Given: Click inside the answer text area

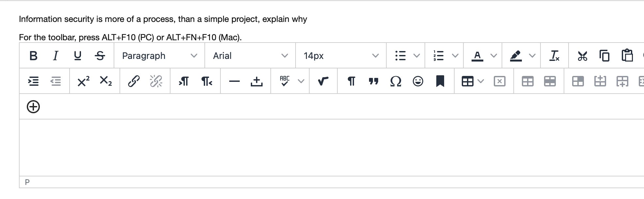Looking at the screenshot, I should tap(331, 148).
